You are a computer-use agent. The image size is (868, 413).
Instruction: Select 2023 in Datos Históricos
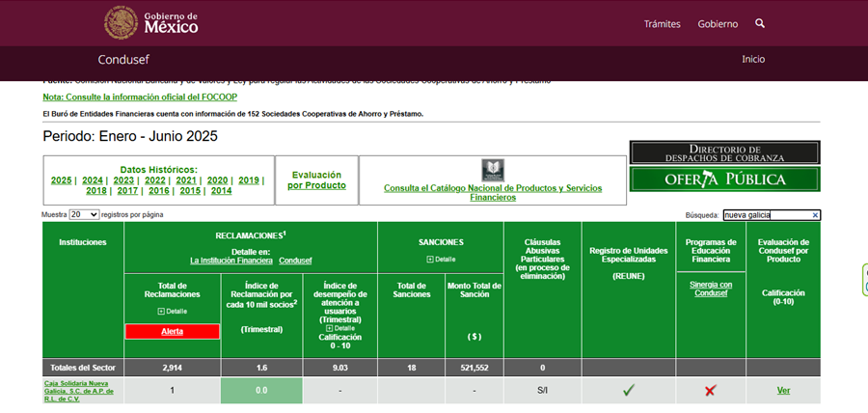pyautogui.click(x=123, y=180)
